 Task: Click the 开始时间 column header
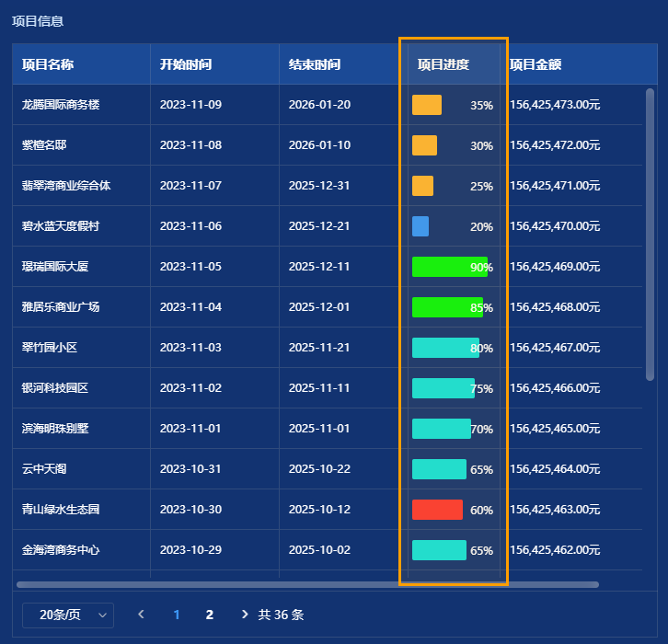point(186,64)
